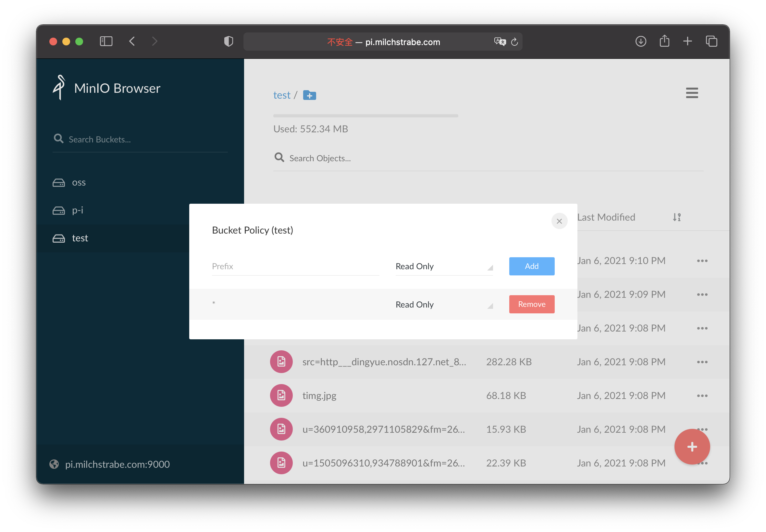Sort by Last Modified using the sort icon
Screen dimensions: 766x532
tap(676, 217)
